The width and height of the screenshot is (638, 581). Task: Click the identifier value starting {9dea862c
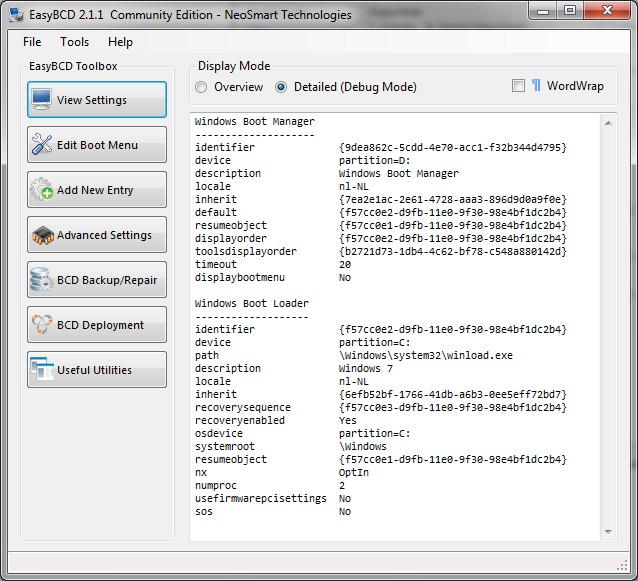point(452,147)
